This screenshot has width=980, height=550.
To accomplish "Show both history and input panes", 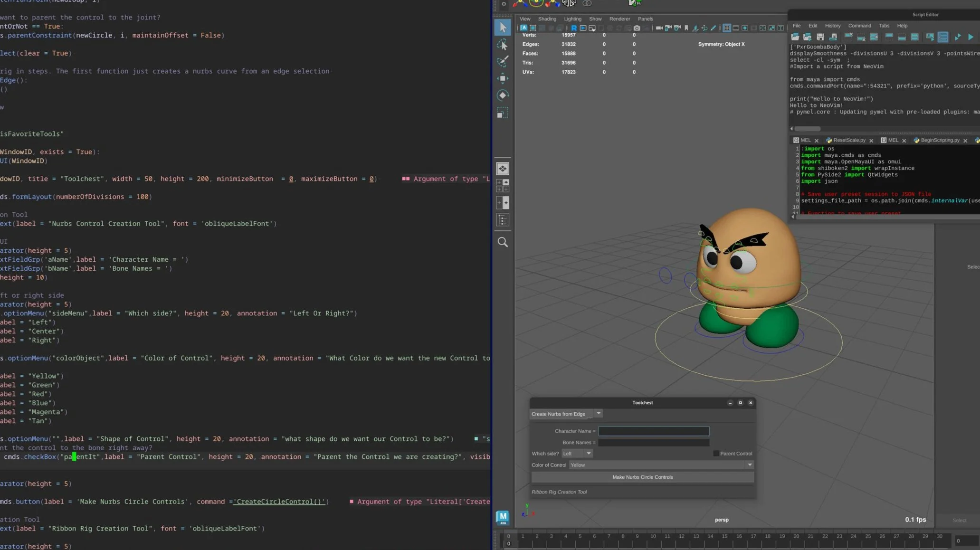I will pos(914,37).
